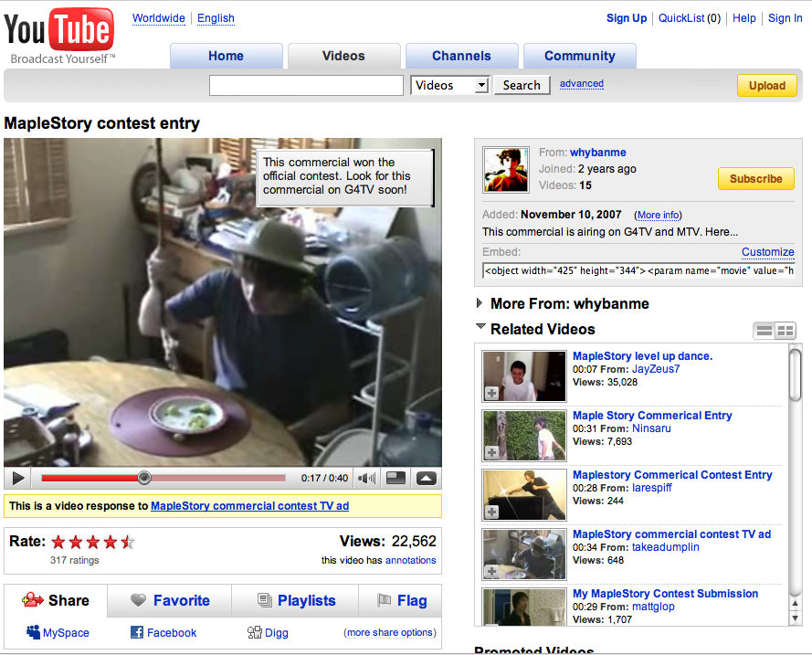Open the video response source link
Image resolution: width=812 pixels, height=655 pixels.
249,506
